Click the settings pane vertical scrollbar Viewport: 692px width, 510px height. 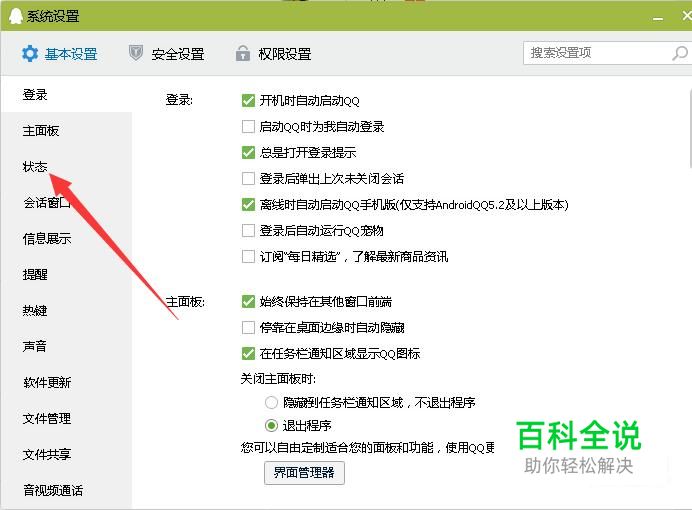coord(689,128)
